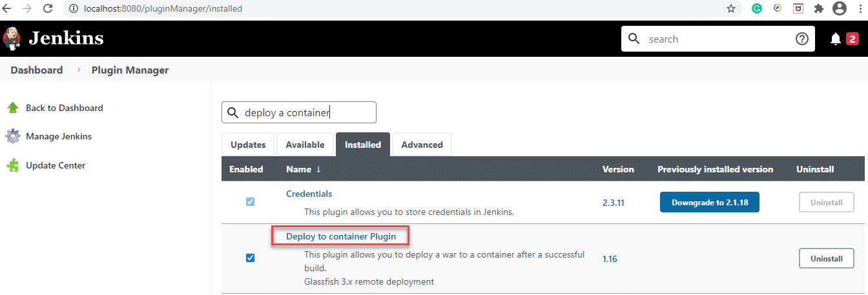Click the green Back to Dashboard arrow icon
868x295 pixels.
click(12, 108)
